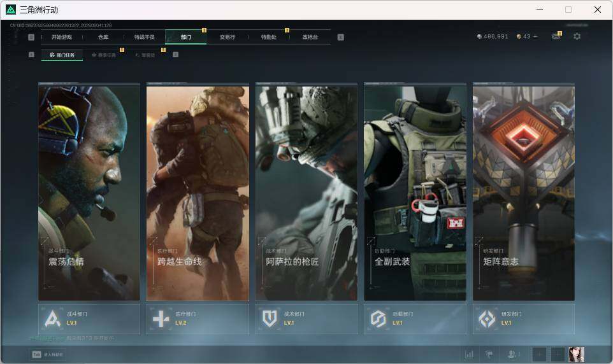Open the mail inbox icon
The width and height of the screenshot is (613, 364).
point(556,36)
